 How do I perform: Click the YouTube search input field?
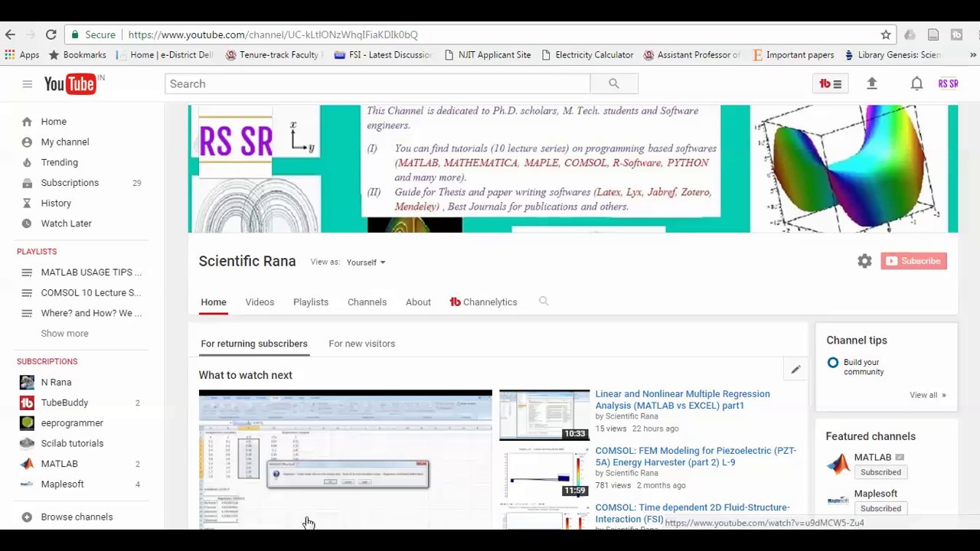click(x=377, y=83)
